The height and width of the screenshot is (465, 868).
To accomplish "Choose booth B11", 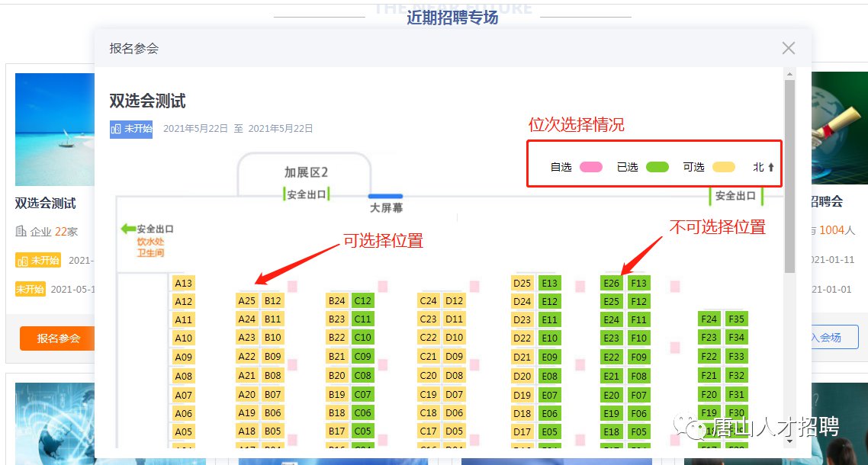I will tap(272, 319).
